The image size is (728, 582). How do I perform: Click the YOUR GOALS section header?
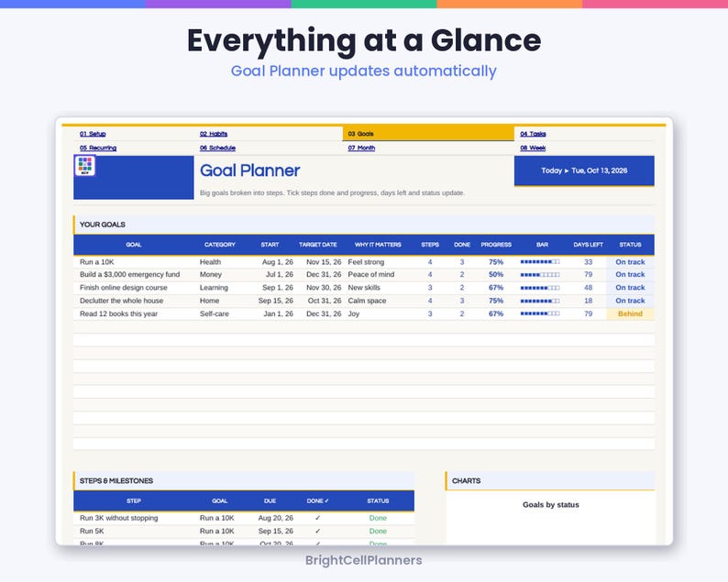coord(364,225)
